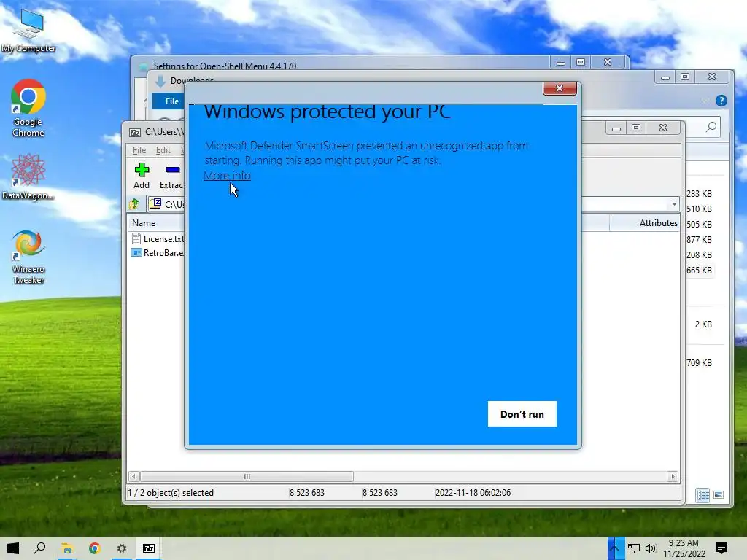Click the Add toolbar icon in 7-Zip
747x560 pixels.
(142, 175)
